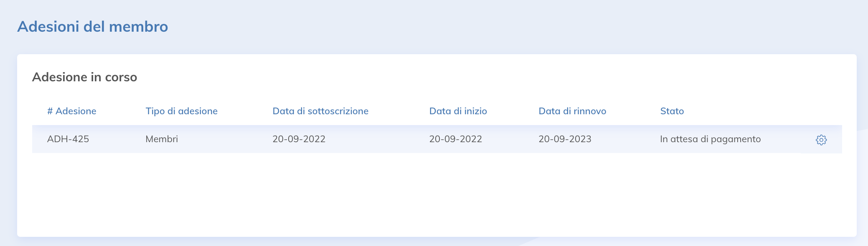Sort the table by the 'Stato' header

(x=672, y=111)
